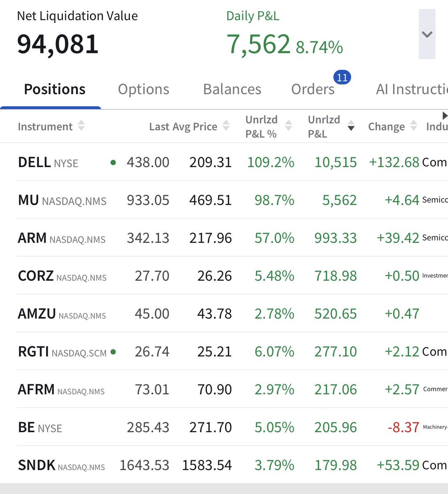Click the green dot beside RGTI

pos(113,352)
